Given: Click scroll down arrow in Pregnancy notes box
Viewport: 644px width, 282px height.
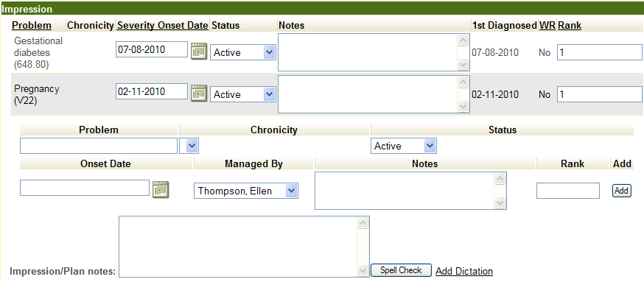Looking at the screenshot, I should (463, 107).
